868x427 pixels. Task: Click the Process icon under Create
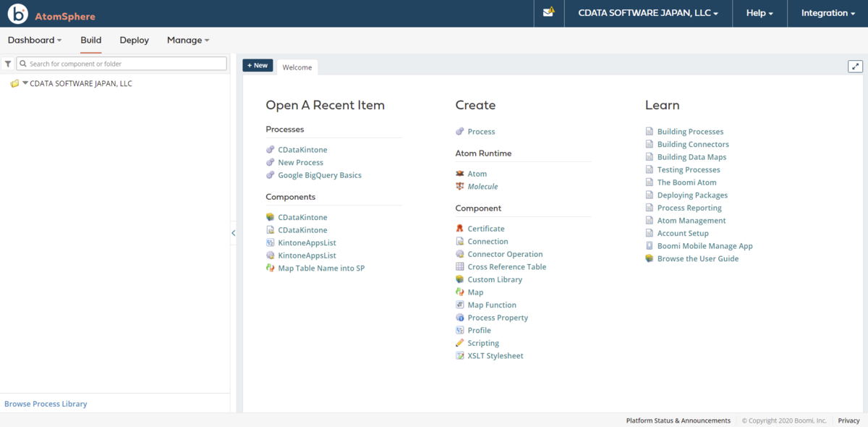pos(460,132)
